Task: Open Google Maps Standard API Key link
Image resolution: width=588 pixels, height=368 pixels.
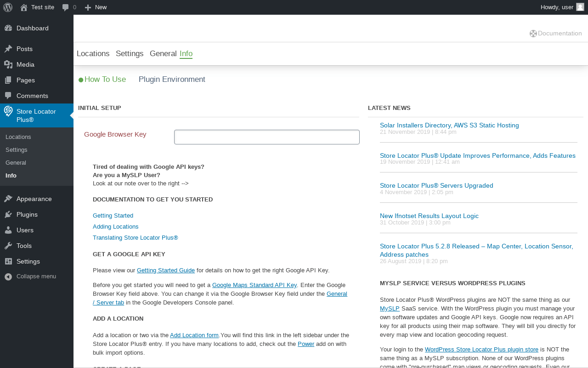Action: pyautogui.click(x=254, y=285)
